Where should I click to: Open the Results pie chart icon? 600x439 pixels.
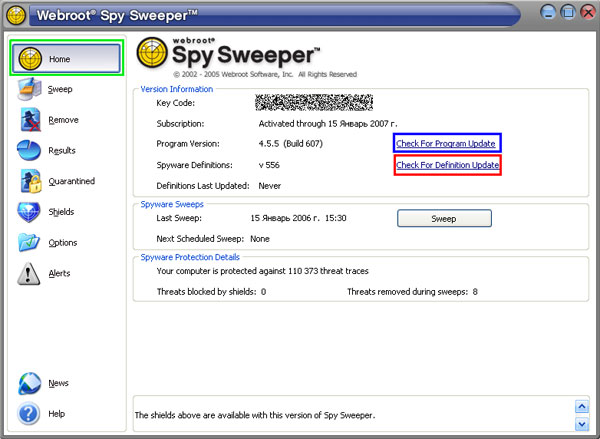29,150
